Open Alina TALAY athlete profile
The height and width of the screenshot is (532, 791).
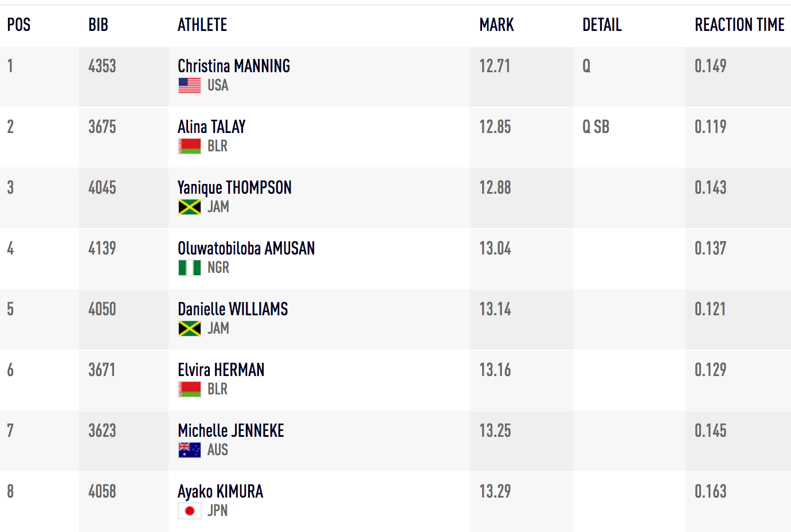coord(212,127)
